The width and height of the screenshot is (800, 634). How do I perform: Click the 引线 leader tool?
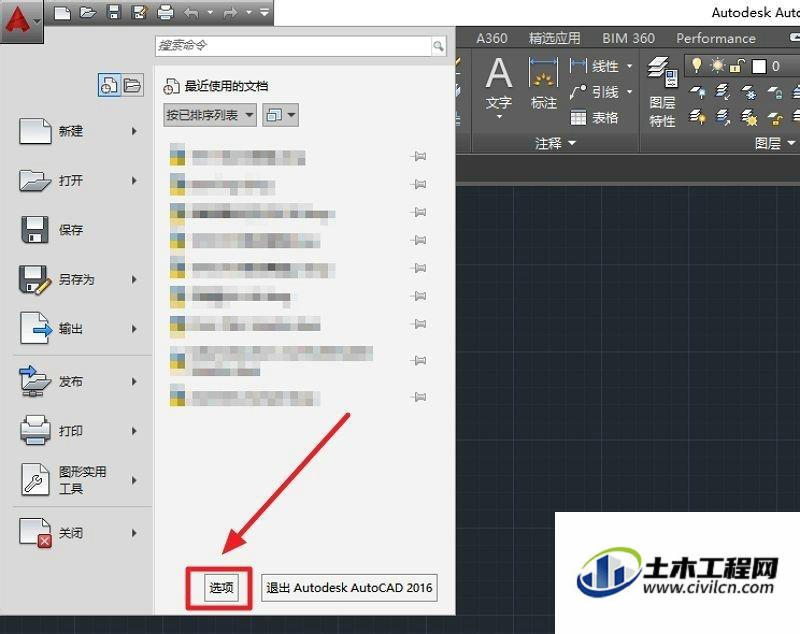pyautogui.click(x=595, y=92)
